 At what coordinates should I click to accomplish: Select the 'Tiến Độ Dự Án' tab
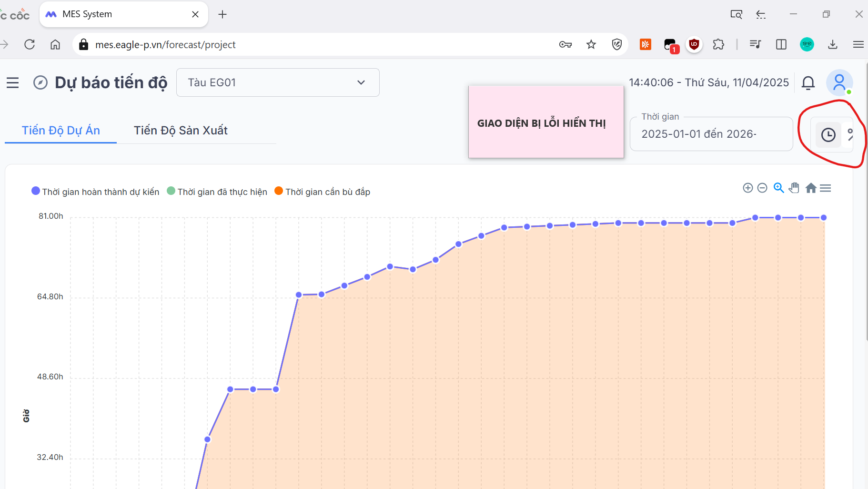tap(61, 131)
